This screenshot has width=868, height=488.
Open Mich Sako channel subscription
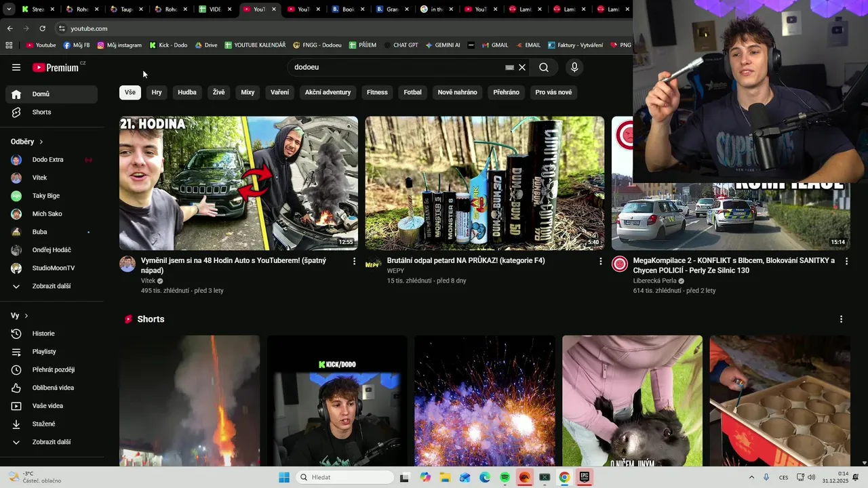pyautogui.click(x=52, y=213)
